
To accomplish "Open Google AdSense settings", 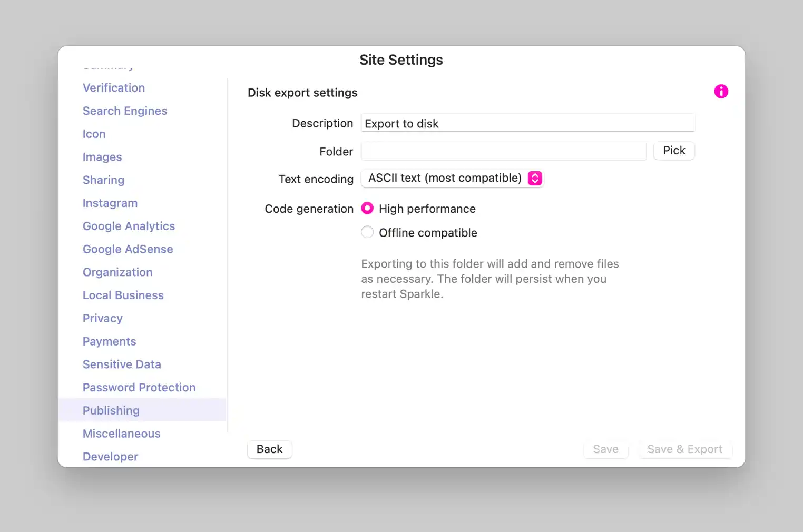I will (x=128, y=249).
